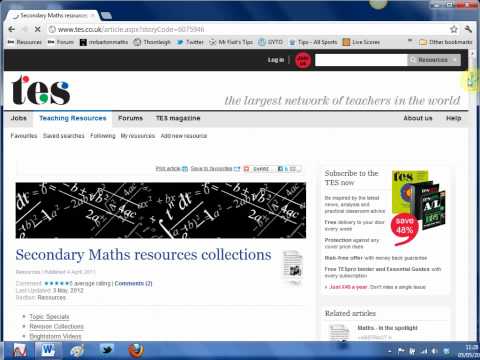Click the Action Center flag icon
The height and width of the screenshot is (360, 480).
[401, 351]
